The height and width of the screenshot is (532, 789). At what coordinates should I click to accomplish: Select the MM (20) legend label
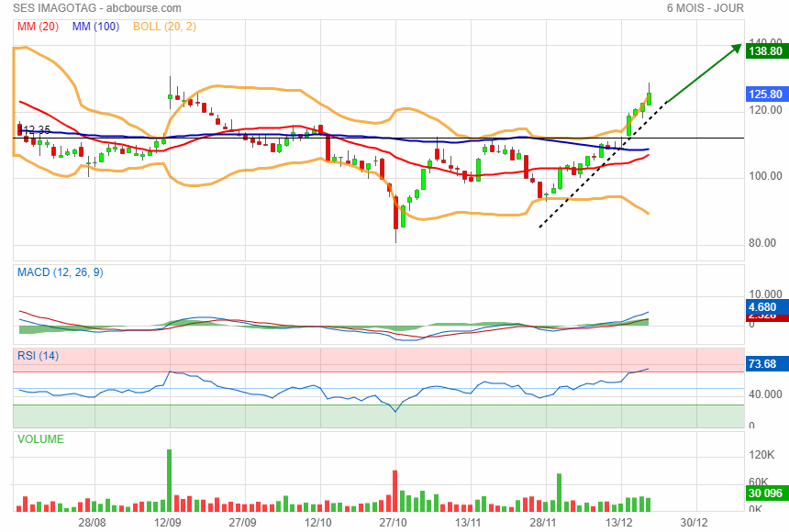point(39,27)
